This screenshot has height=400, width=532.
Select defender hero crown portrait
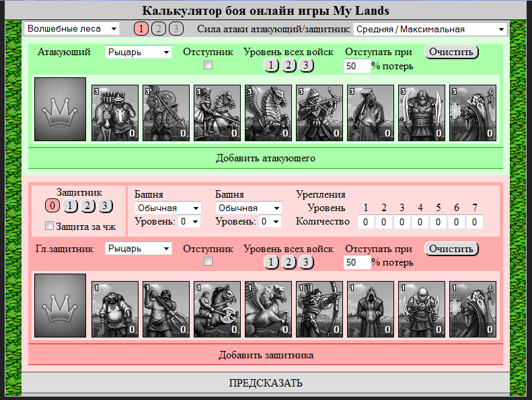pos(60,305)
